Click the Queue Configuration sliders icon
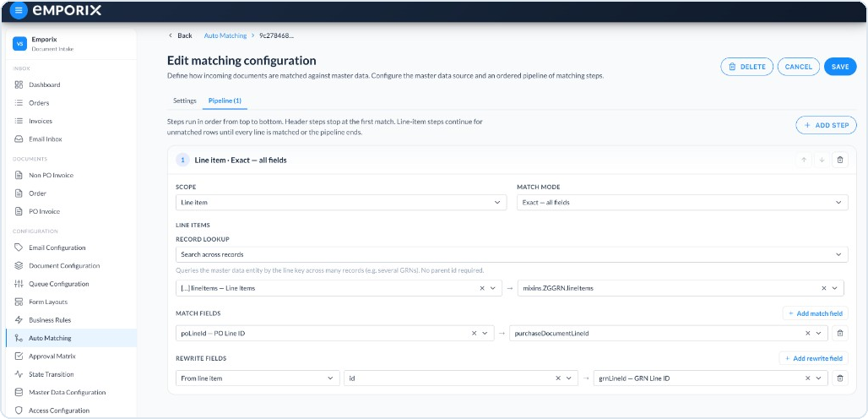 click(19, 284)
